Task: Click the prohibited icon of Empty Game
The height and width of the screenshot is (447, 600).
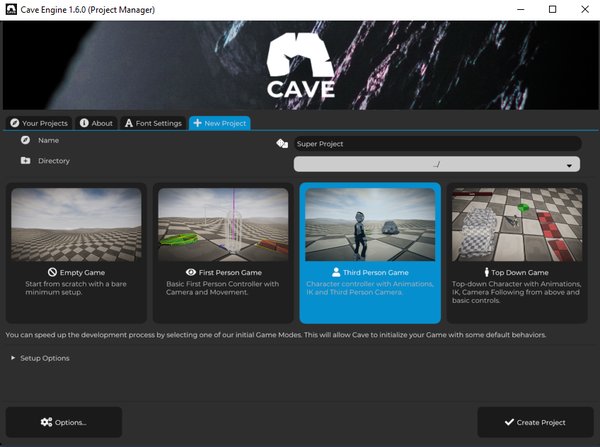Action: click(52, 272)
